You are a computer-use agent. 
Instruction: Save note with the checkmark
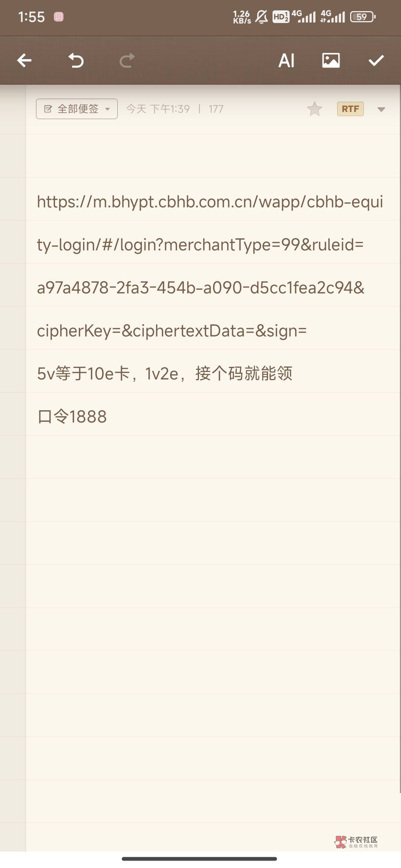tap(376, 60)
